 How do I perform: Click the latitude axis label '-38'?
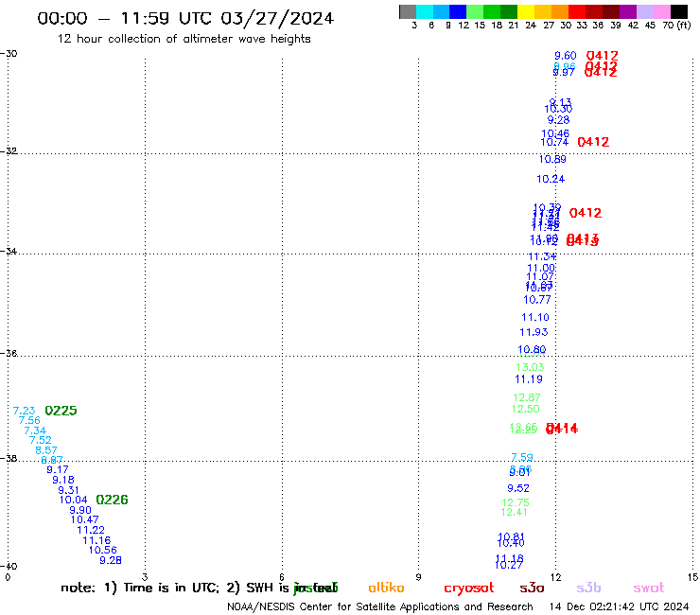coord(9,459)
